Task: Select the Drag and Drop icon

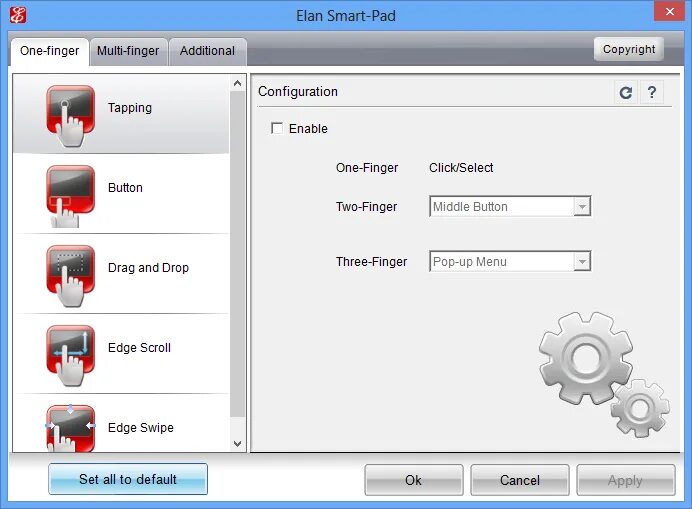Action: [x=70, y=276]
